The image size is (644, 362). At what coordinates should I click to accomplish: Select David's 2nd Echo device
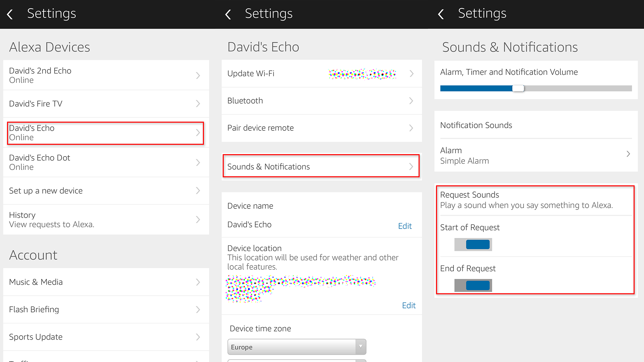[106, 75]
